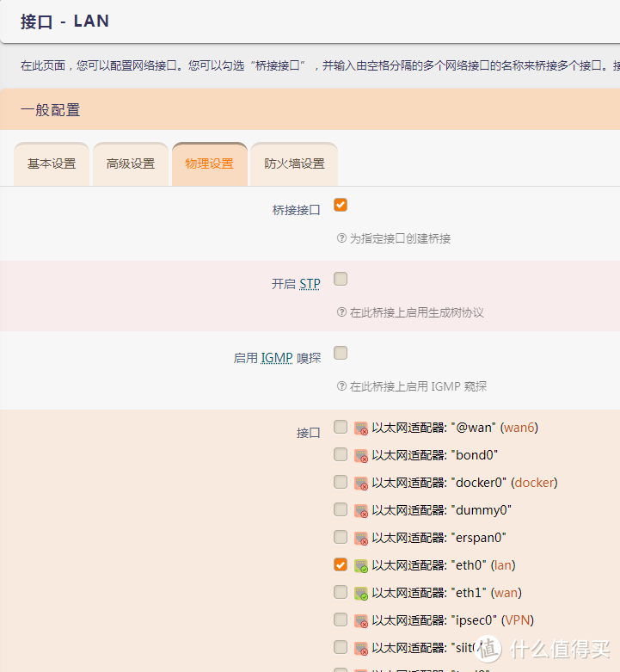Uncheck the 桥接接口 bridge checkbox
620x672 pixels.
[341, 205]
